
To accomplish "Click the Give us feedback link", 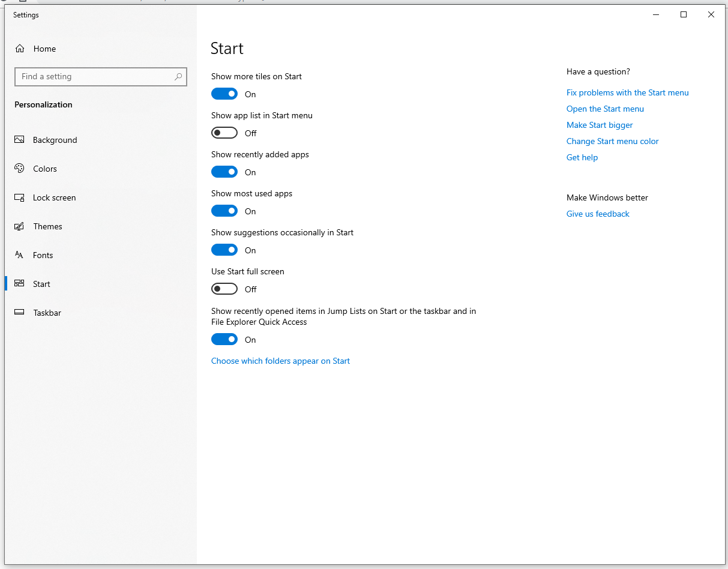I will pos(598,214).
